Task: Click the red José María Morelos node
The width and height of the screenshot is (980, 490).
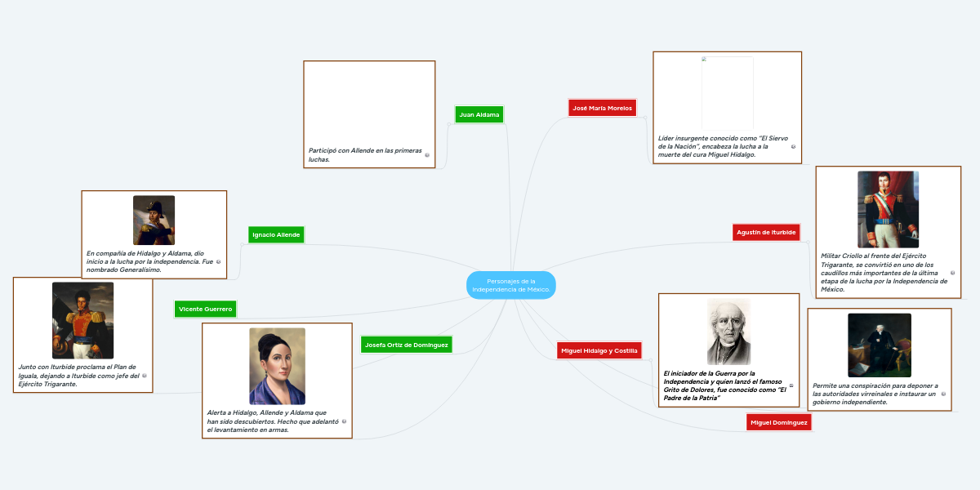Action: pyautogui.click(x=602, y=108)
